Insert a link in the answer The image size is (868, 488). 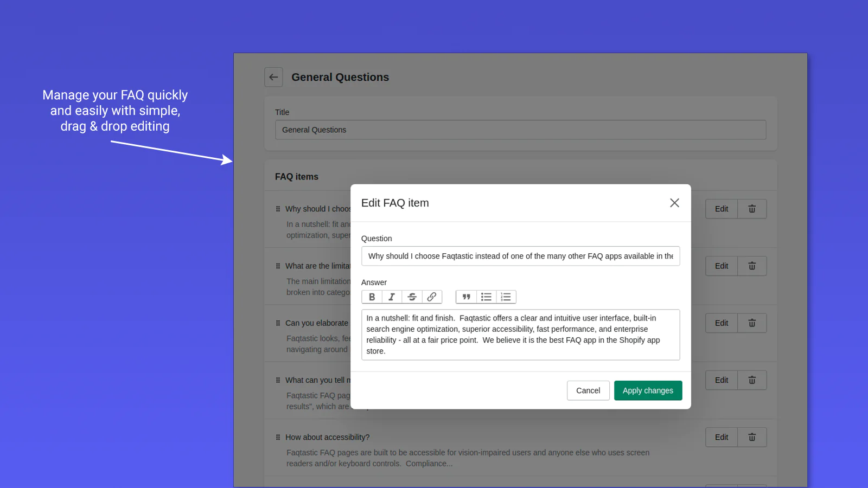pyautogui.click(x=432, y=297)
